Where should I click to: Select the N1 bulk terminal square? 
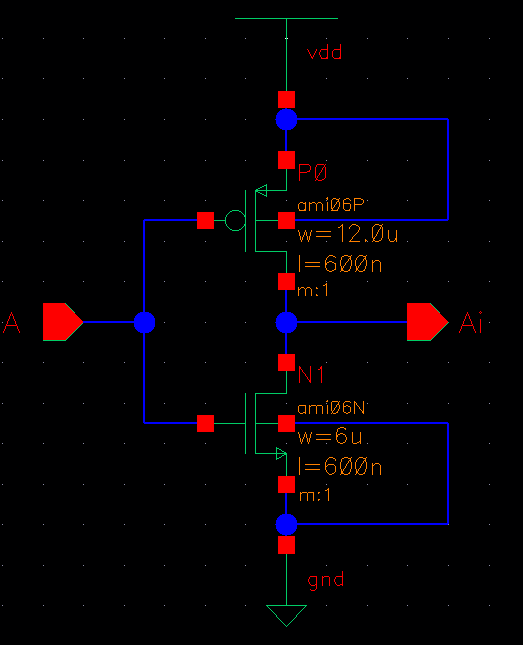(286, 423)
